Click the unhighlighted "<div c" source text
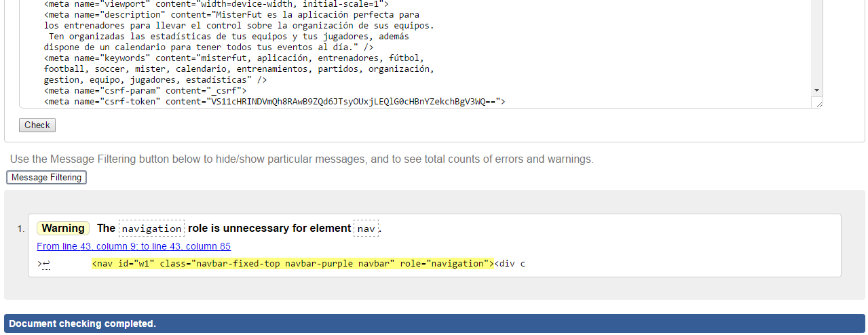This screenshot has width=868, height=335. click(510, 264)
